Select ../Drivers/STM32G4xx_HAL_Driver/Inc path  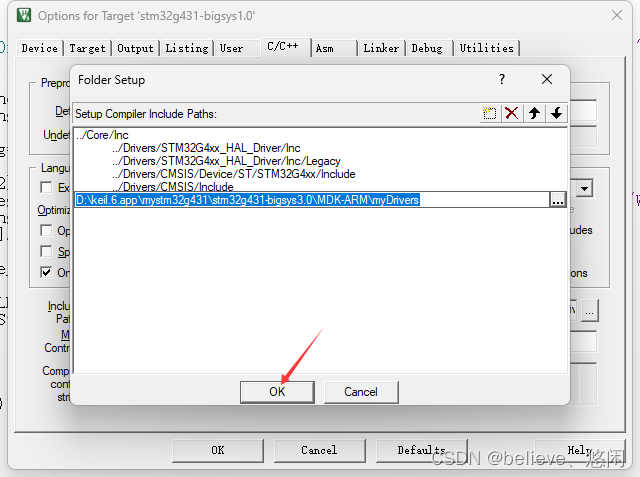207,148
